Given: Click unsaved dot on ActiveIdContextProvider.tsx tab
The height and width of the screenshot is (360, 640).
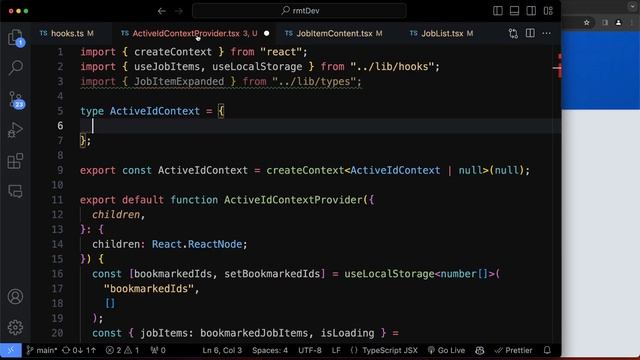Looking at the screenshot, I should point(267,33).
